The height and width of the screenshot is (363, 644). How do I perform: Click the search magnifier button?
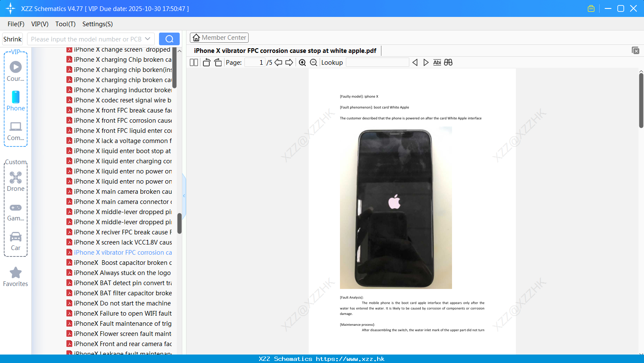click(169, 39)
